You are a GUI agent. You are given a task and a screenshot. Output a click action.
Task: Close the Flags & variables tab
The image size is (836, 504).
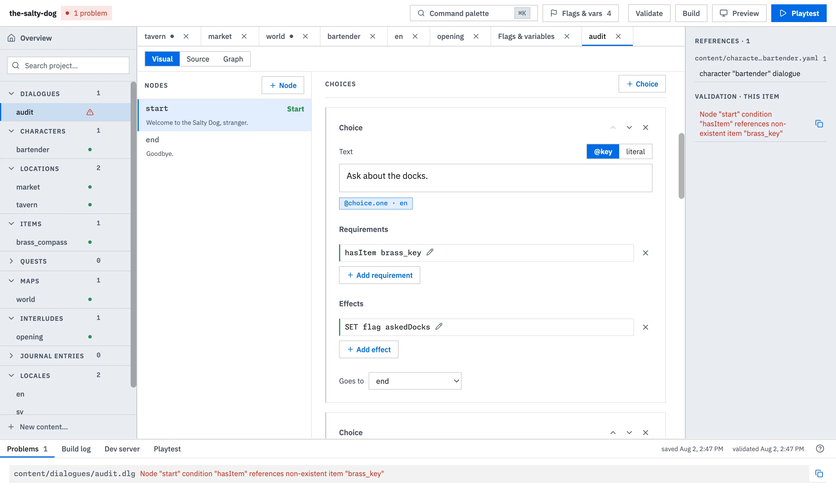[x=567, y=36]
